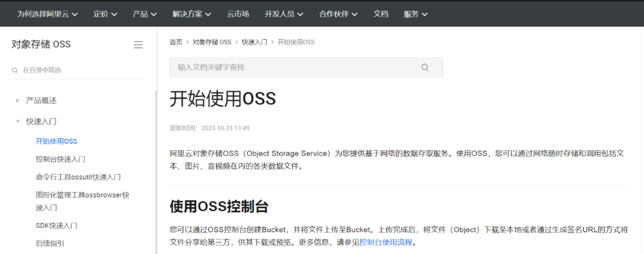Viewport: 644px width, 254px height.
Task: Collapse the 快速入门 tree arrow
Action: tap(18, 122)
